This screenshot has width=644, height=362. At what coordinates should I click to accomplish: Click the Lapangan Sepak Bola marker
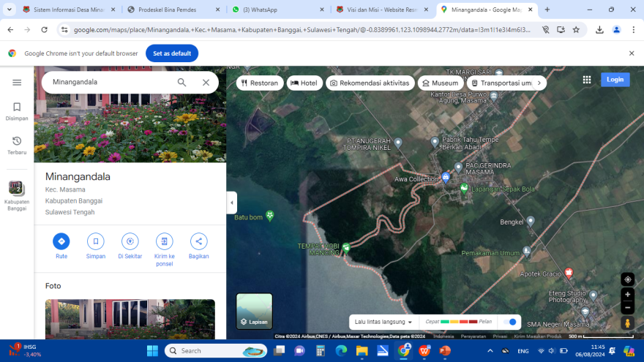pyautogui.click(x=464, y=189)
